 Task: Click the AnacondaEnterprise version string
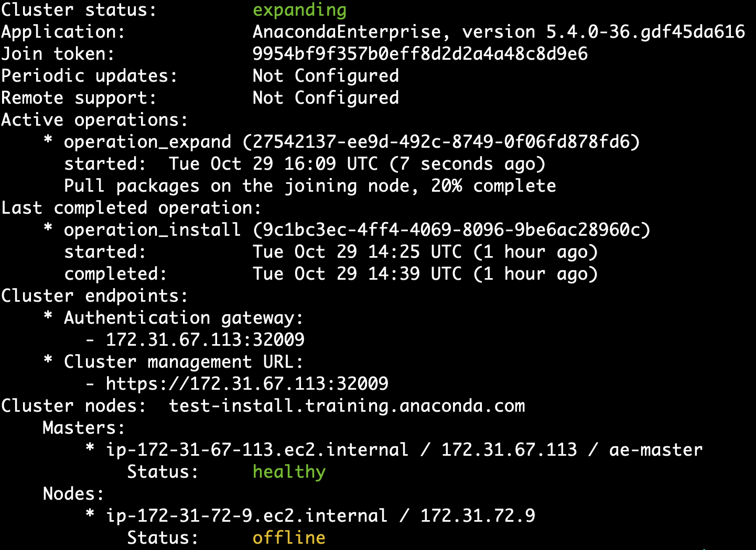pyautogui.click(x=498, y=32)
